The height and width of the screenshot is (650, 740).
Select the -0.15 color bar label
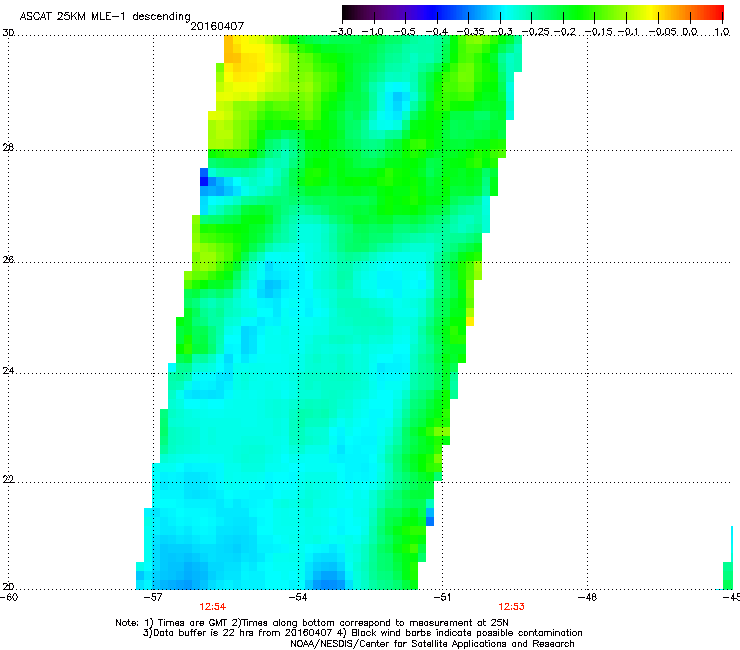coord(599,32)
